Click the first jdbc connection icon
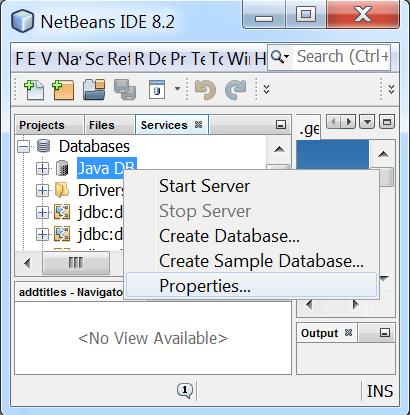410x415 pixels. pyautogui.click(x=62, y=212)
